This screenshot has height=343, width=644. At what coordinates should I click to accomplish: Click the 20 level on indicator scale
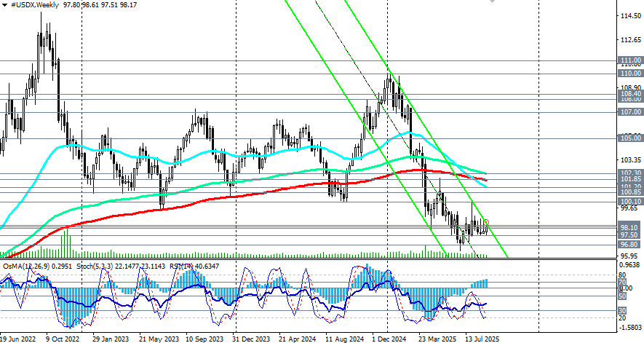pos(622,318)
